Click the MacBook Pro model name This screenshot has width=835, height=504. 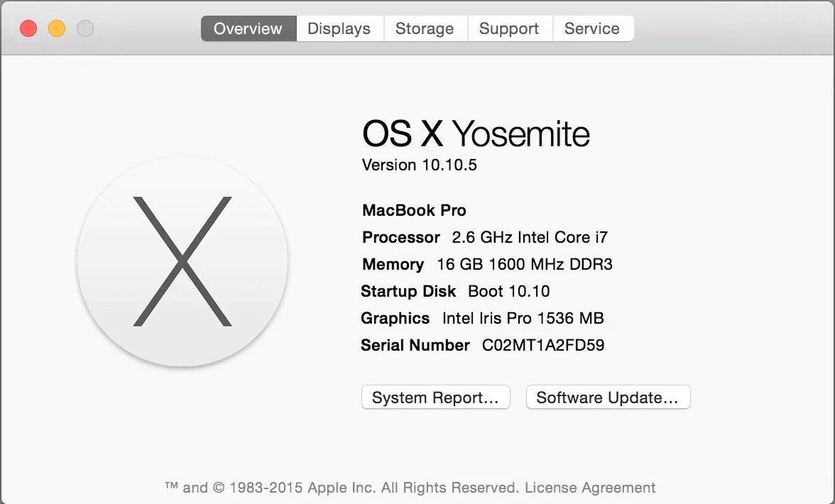[x=414, y=210]
